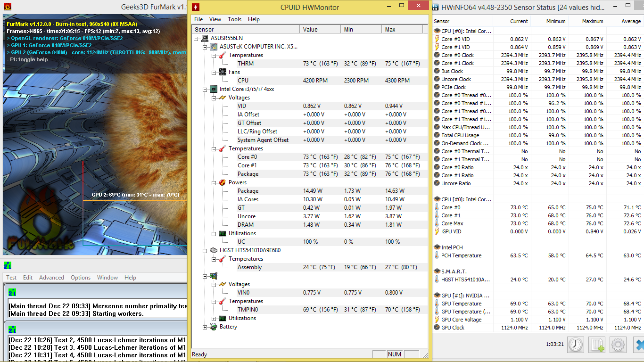Select Total CPU Usage row in HWiNFO

(538, 135)
